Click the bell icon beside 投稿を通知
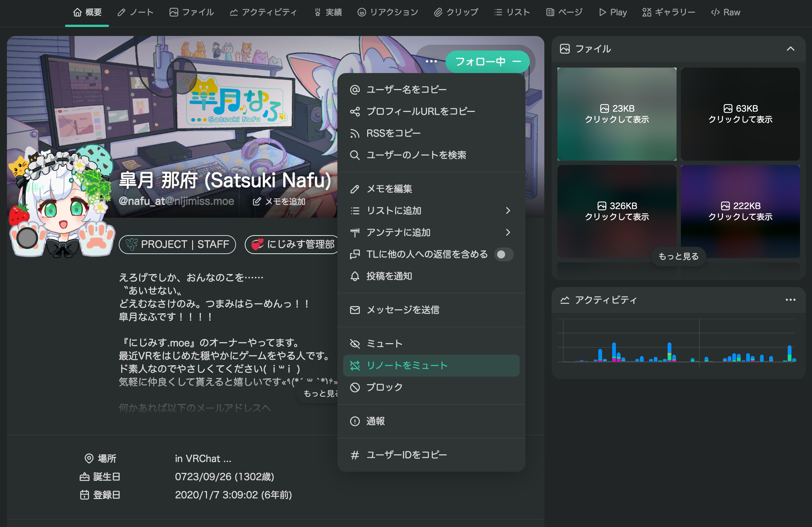Viewport: 812px width, 527px height. click(355, 276)
